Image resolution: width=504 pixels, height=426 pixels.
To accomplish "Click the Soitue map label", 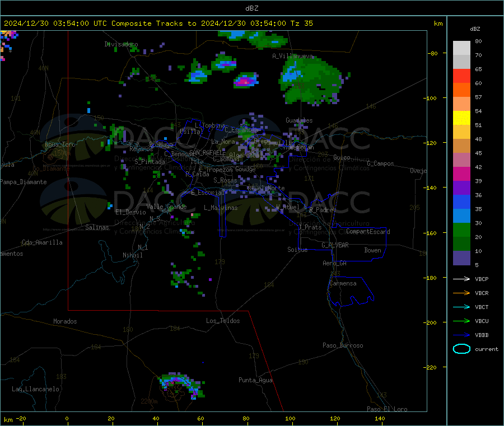I will [x=297, y=250].
